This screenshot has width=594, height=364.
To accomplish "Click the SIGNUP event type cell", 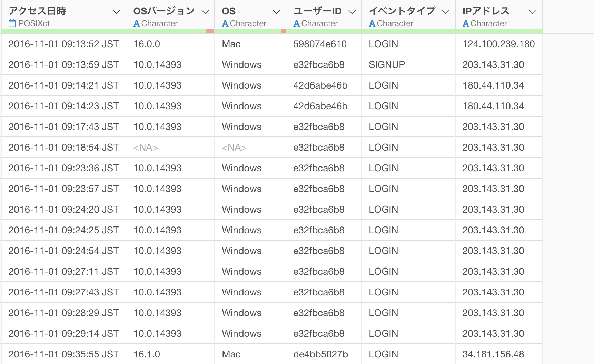I will click(408, 64).
